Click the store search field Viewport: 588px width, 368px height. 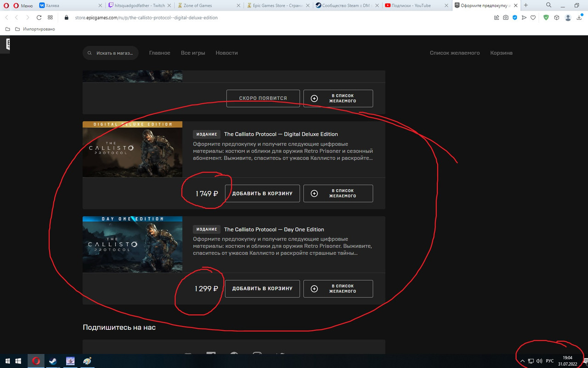click(x=111, y=53)
